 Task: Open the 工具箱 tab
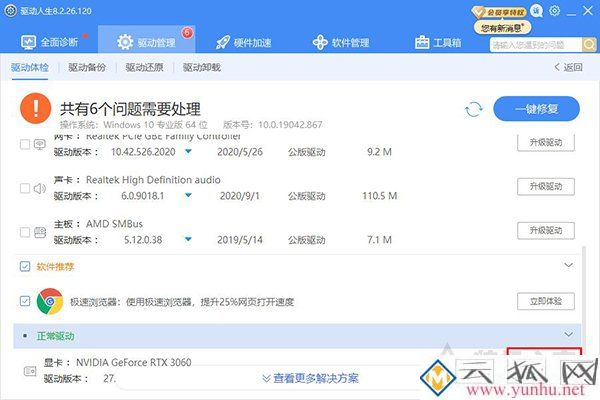pos(438,42)
